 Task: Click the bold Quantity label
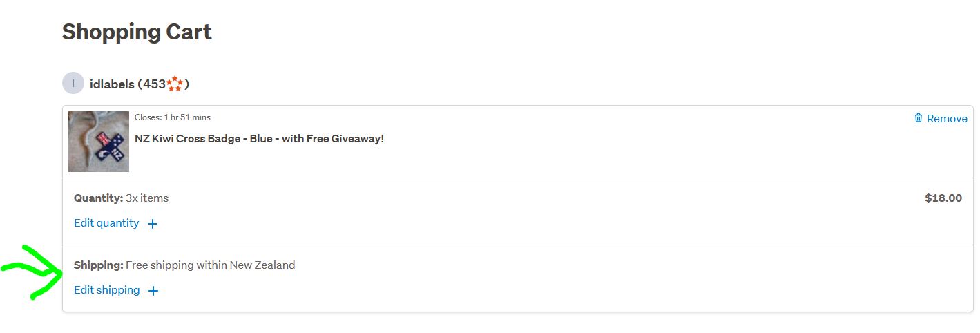pyautogui.click(x=98, y=198)
